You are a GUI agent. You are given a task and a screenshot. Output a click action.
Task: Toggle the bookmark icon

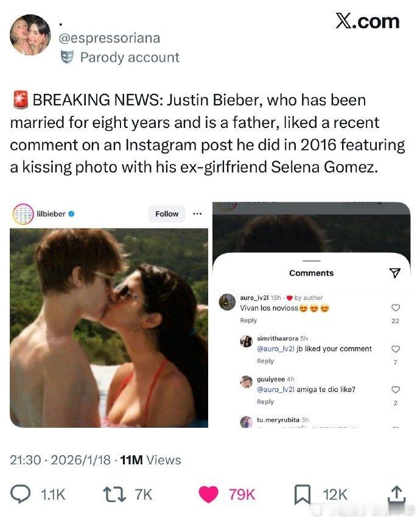point(302,494)
